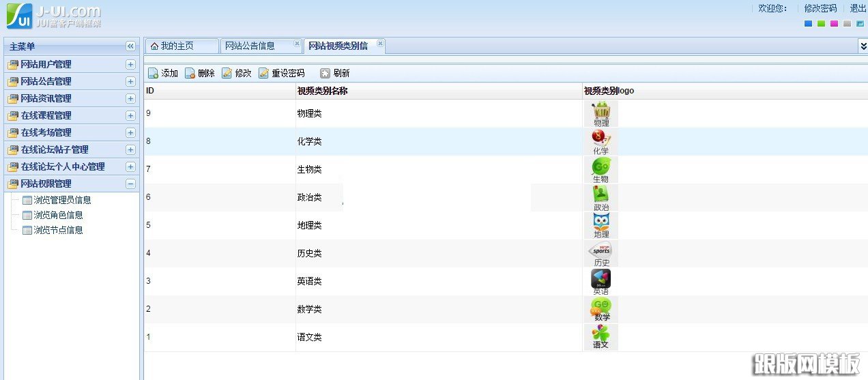
Task: Expand 在线论坛帖子管理 with its plus button
Action: point(130,149)
